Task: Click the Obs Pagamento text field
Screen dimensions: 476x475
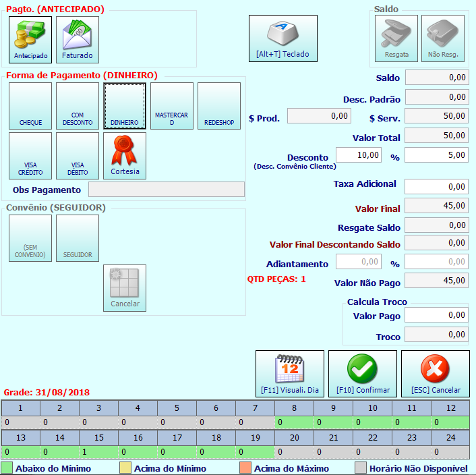Action: 167,189
